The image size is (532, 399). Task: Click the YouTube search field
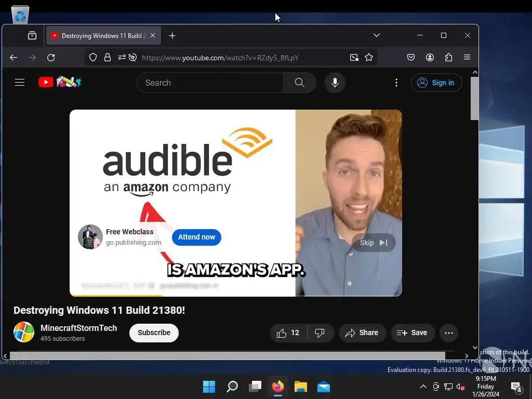tap(210, 83)
